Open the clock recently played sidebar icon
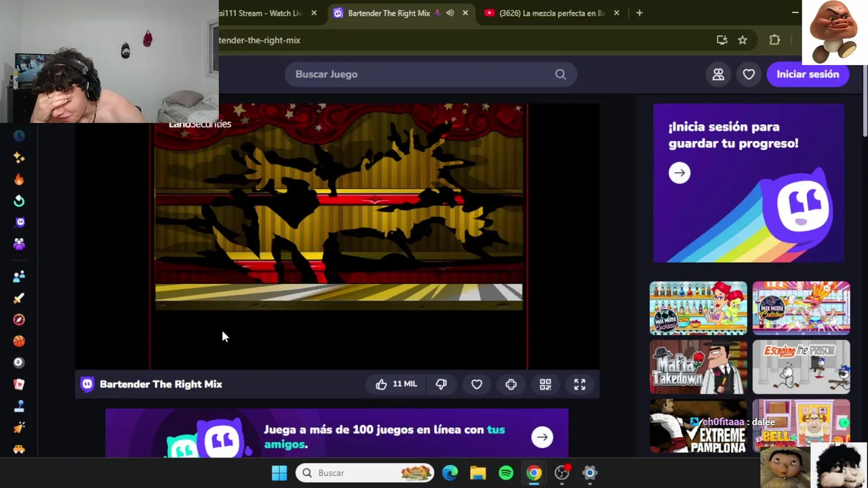Viewport: 868px width, 488px height. (19, 136)
